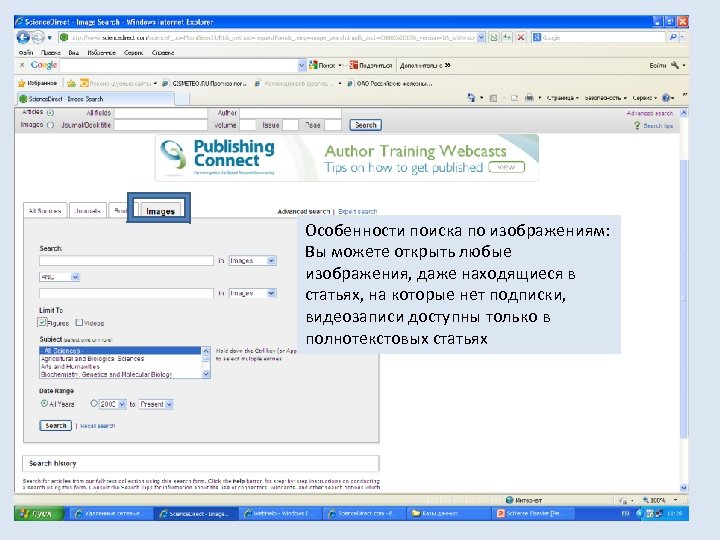The width and height of the screenshot is (720, 540).
Task: Open the Страница (Page) command dropdown
Action: point(562,98)
